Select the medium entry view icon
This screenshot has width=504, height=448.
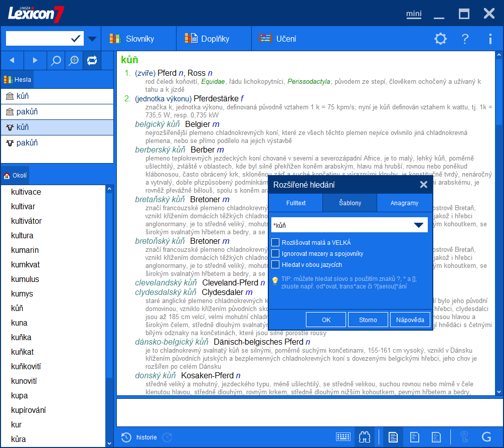click(x=415, y=437)
